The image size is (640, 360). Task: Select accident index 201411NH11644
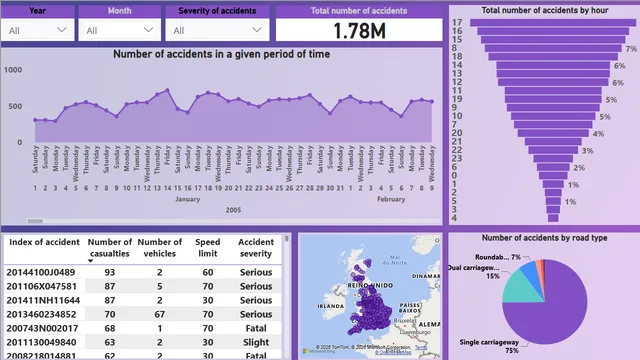pyautogui.click(x=43, y=300)
